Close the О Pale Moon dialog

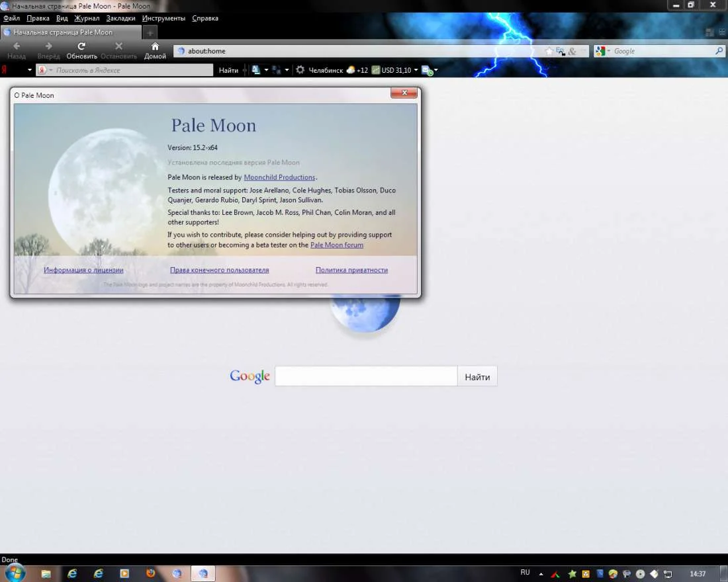tap(404, 93)
